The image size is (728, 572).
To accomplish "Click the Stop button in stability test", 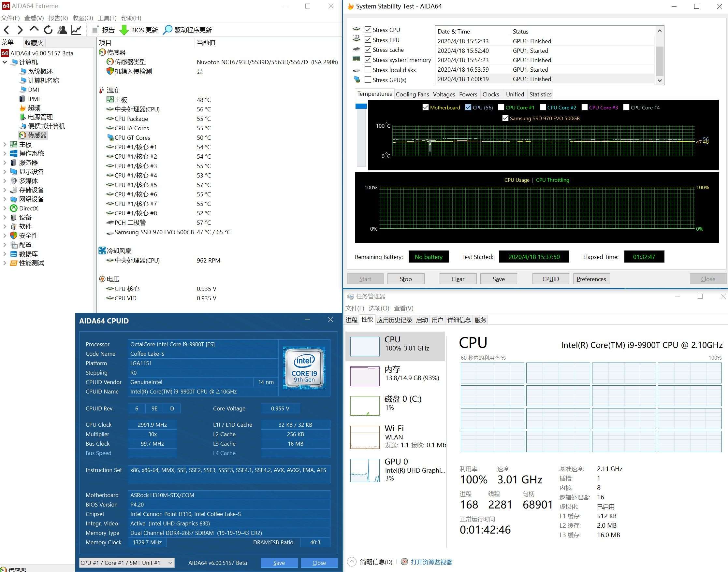I will (x=406, y=279).
